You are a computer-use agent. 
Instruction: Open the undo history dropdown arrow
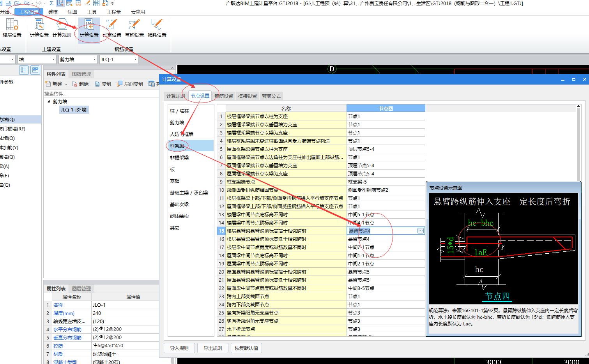32,3
